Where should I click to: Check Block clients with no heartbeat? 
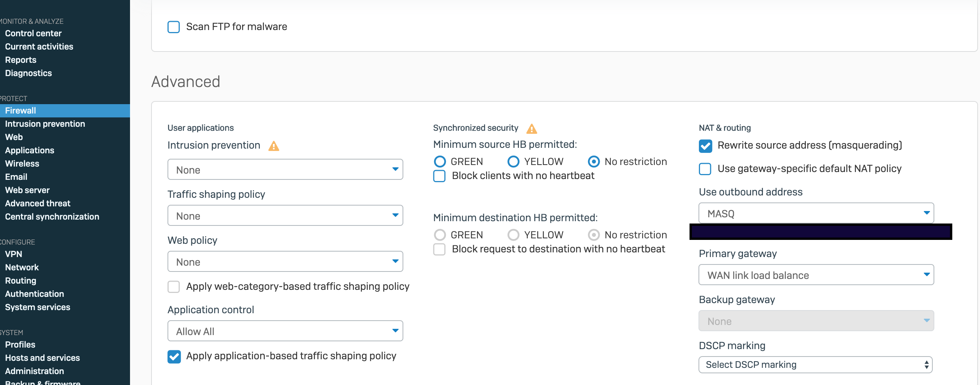(x=439, y=176)
